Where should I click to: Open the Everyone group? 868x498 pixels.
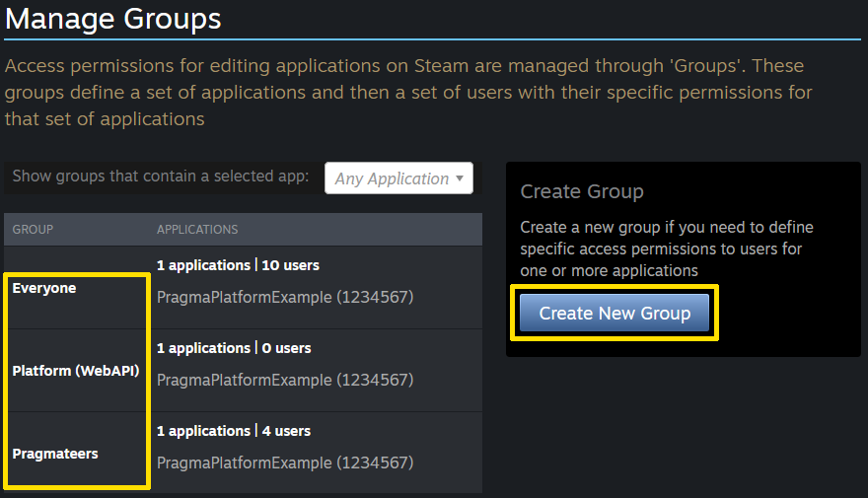(44, 288)
